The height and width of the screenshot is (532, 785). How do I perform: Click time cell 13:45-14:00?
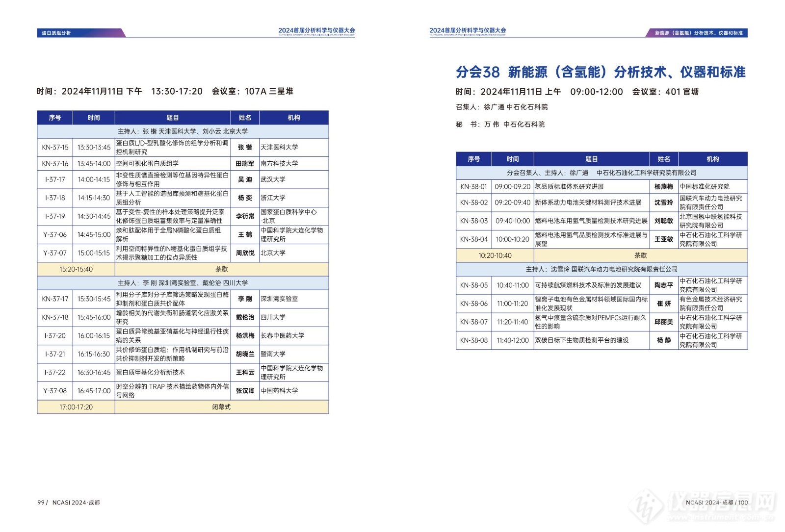tap(94, 163)
